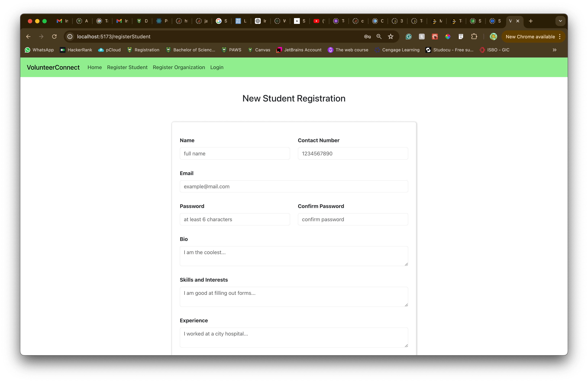Open the Register Organization nav link
Image resolution: width=588 pixels, height=382 pixels.
click(179, 67)
